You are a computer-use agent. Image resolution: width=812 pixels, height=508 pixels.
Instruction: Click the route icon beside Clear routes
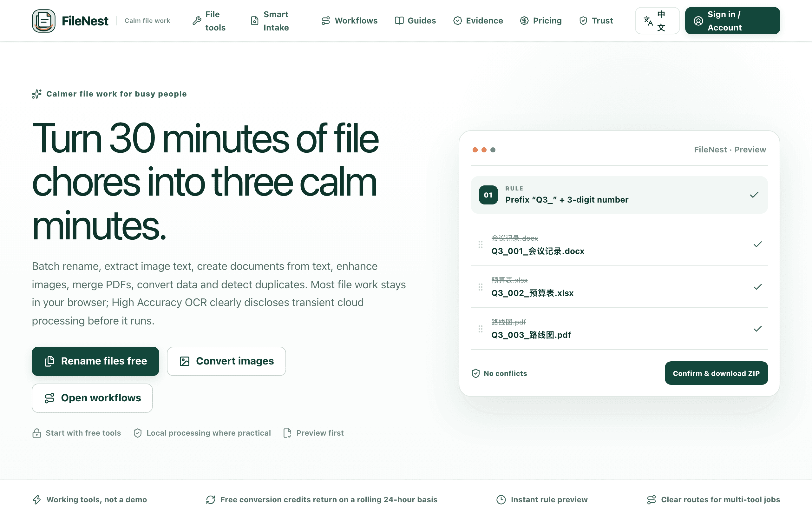point(651,500)
